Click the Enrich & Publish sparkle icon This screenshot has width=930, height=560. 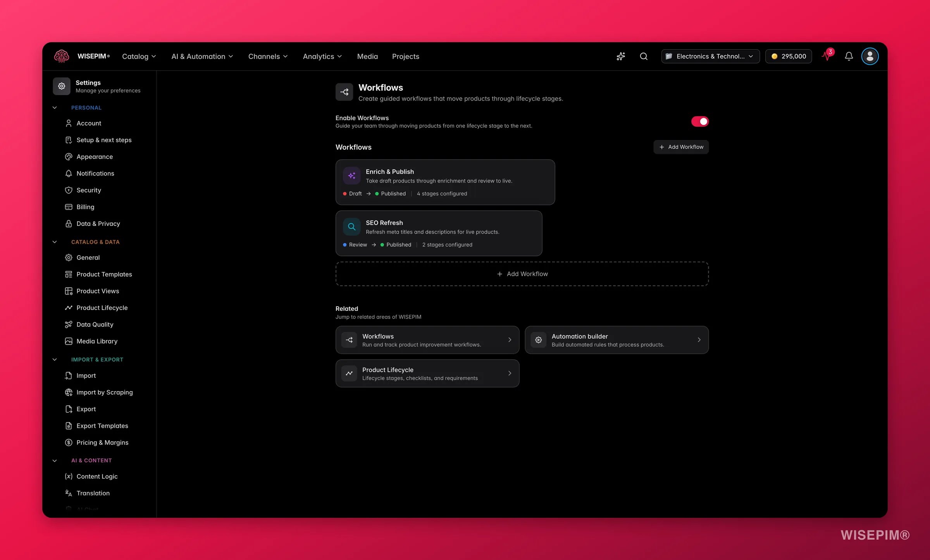click(352, 176)
